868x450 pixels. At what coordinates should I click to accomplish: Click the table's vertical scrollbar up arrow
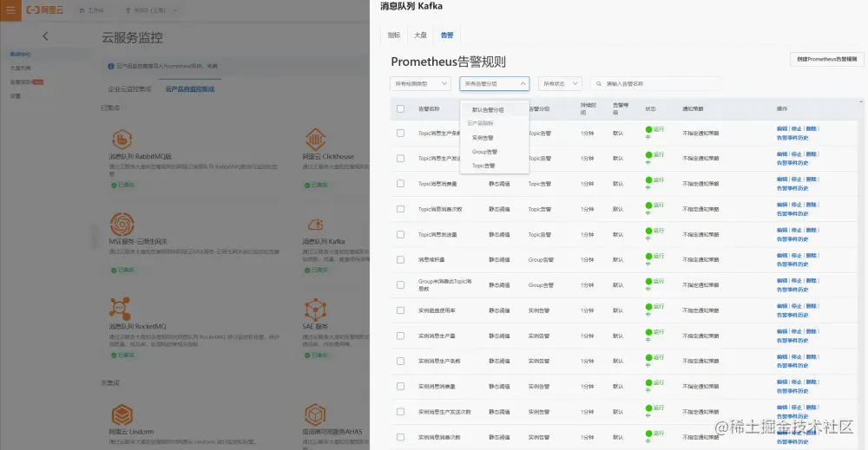tap(861, 102)
